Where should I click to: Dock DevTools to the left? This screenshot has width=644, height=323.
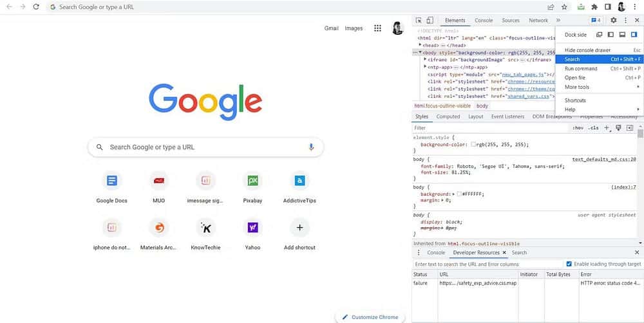(x=611, y=35)
